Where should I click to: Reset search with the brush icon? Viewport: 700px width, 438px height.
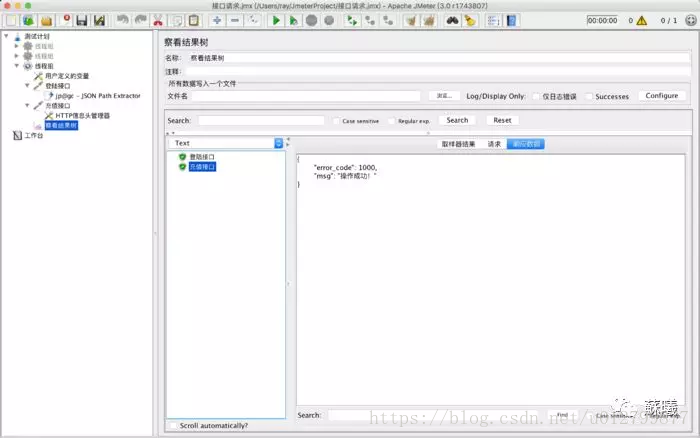[x=470, y=21]
